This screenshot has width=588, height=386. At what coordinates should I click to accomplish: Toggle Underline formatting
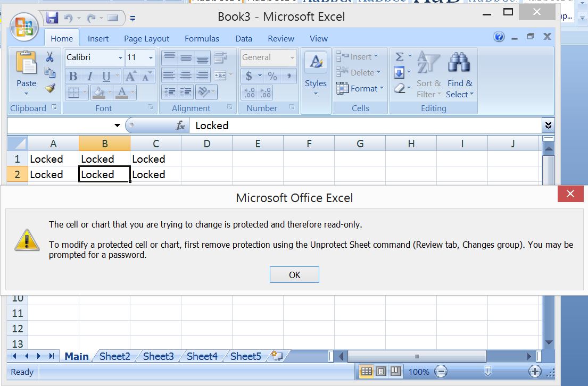tap(106, 77)
